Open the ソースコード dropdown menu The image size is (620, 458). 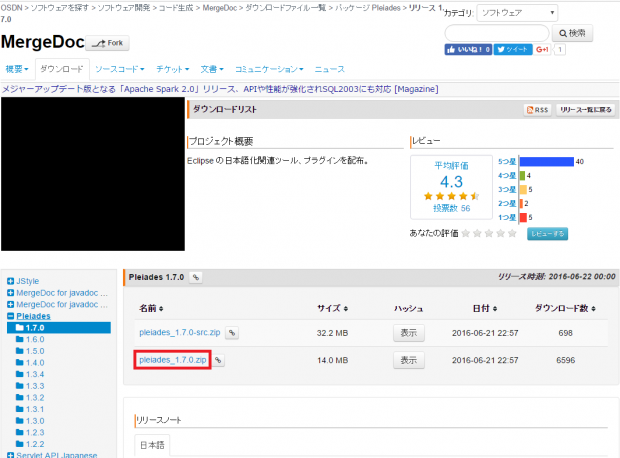(119, 69)
